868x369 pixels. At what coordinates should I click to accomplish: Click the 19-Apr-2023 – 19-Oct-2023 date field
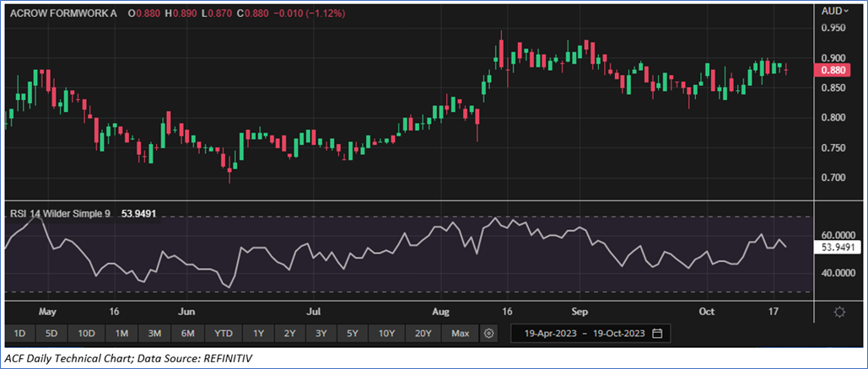(583, 334)
